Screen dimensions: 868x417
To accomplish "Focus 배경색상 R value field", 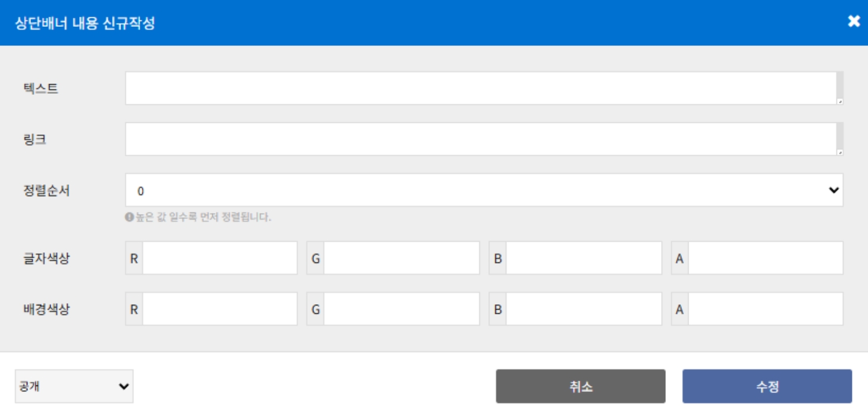I will tap(219, 309).
